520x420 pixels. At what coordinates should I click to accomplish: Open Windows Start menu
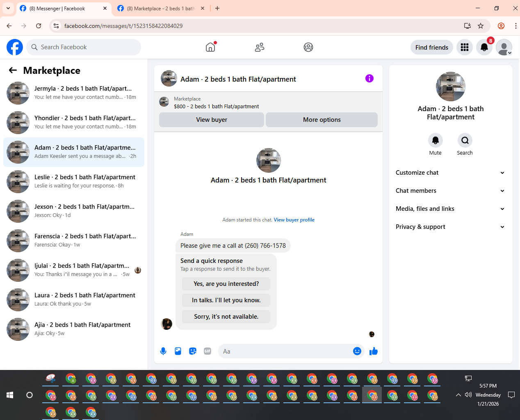click(x=10, y=395)
